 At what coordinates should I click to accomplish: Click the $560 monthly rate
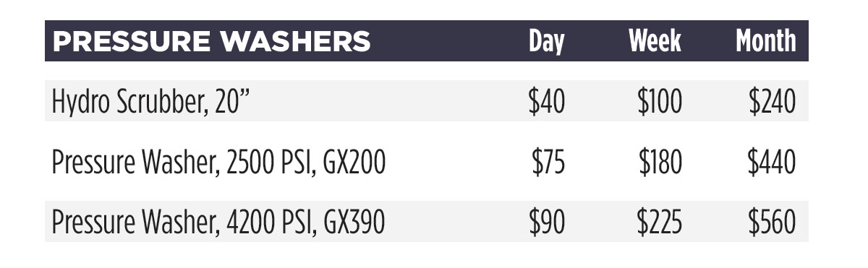click(772, 222)
